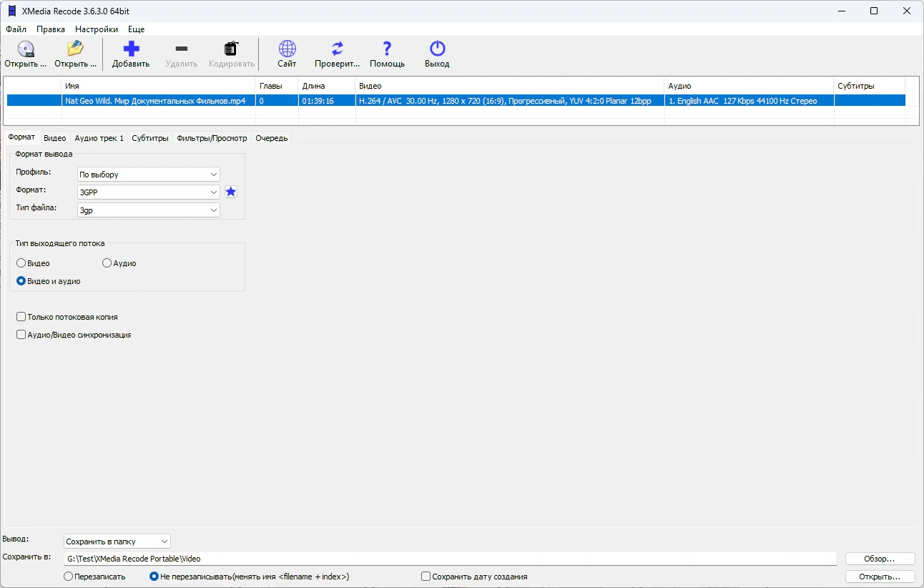Expand the Профиль dropdown
Screen dimensions: 924x588
pos(149,175)
